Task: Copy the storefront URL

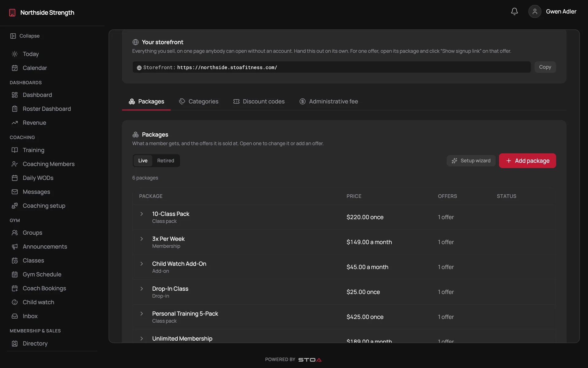Action: [545, 67]
